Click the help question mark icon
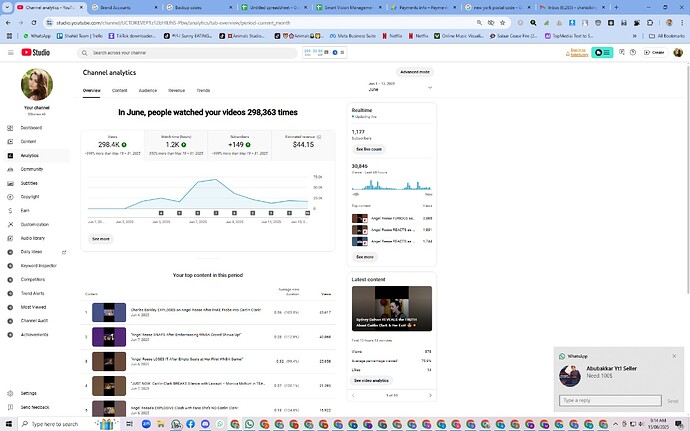690x431 pixels. click(x=633, y=52)
